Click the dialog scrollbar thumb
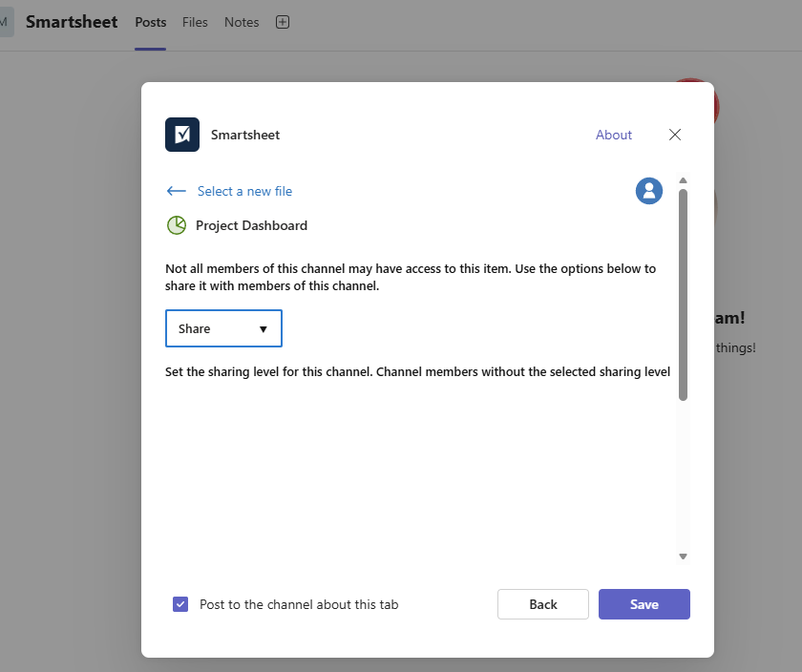This screenshot has height=672, width=802. tap(683, 295)
